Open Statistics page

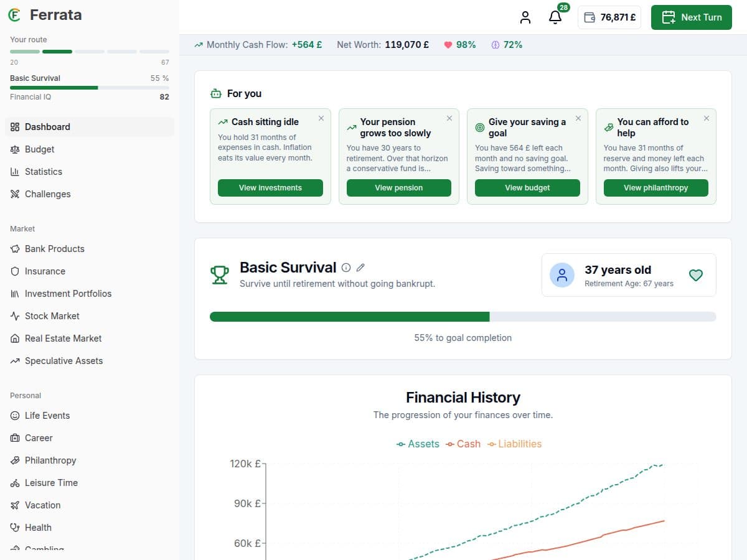click(x=90, y=172)
